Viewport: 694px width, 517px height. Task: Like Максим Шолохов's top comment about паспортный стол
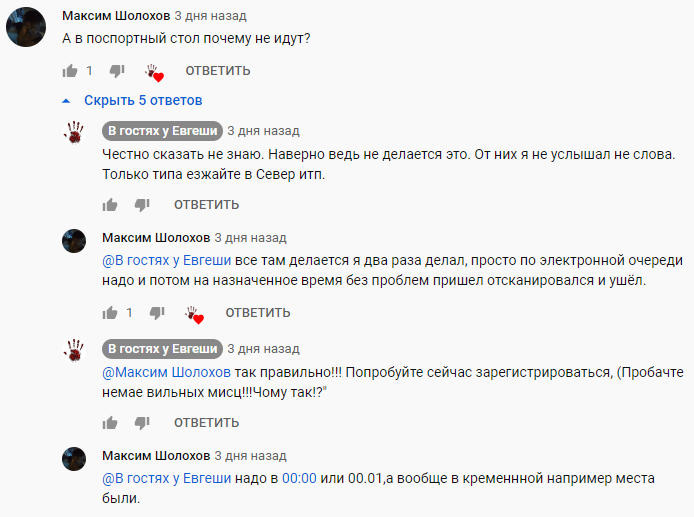[x=70, y=71]
